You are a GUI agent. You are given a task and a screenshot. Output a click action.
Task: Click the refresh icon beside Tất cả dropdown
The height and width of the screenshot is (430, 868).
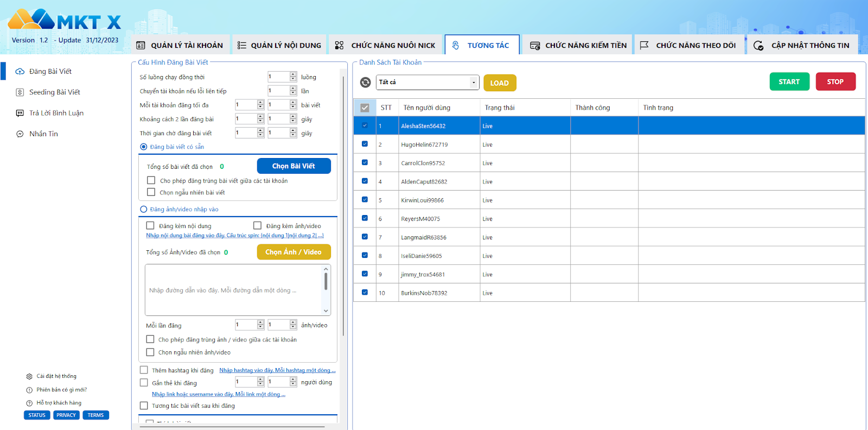(366, 83)
